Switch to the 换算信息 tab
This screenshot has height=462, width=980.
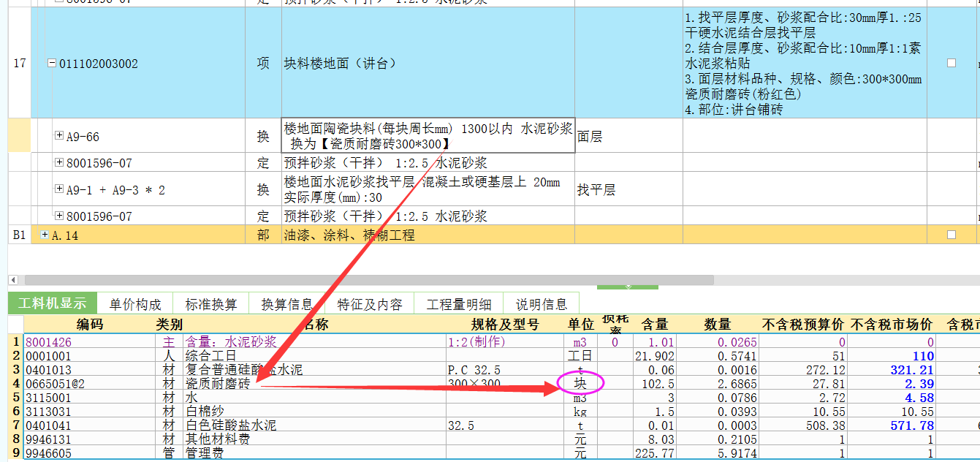click(287, 304)
